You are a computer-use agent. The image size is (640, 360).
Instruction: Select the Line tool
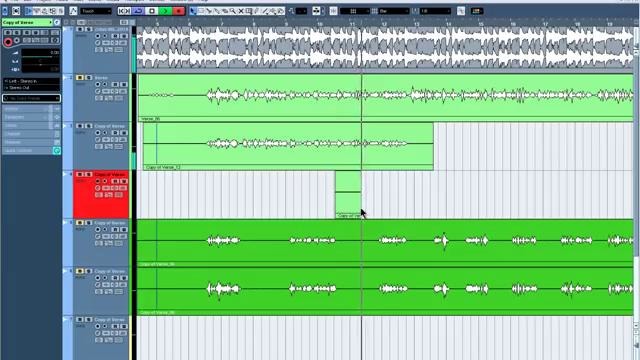(x=264, y=11)
